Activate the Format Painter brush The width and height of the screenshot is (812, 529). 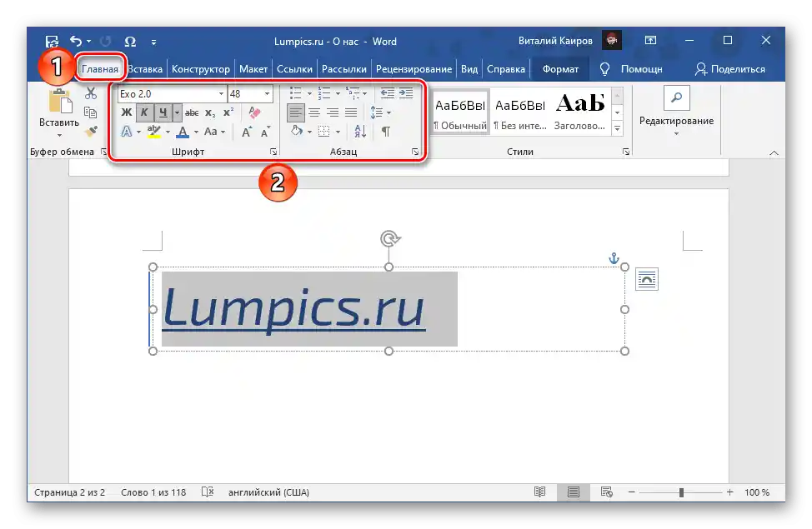pos(91,132)
